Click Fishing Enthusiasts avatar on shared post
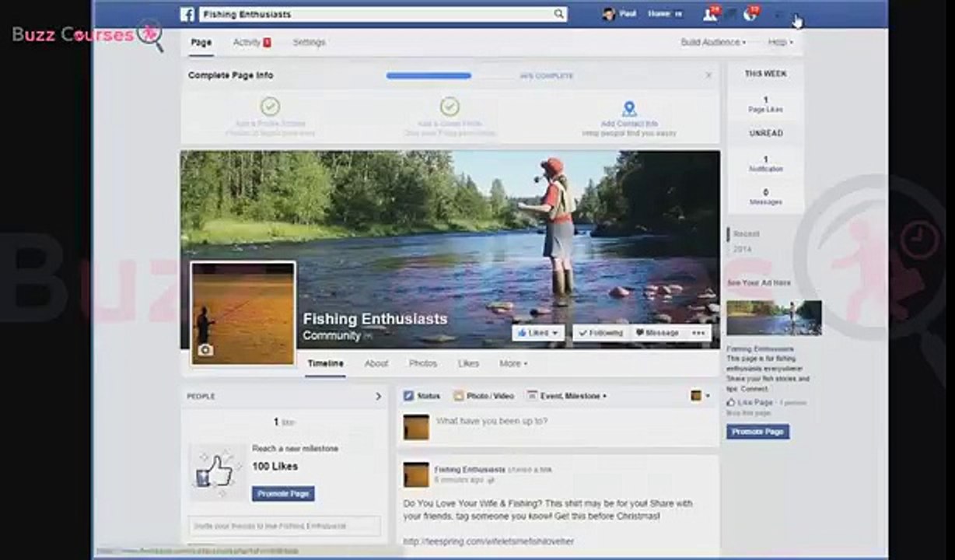Screen dimensions: 955x560 [x=416, y=474]
